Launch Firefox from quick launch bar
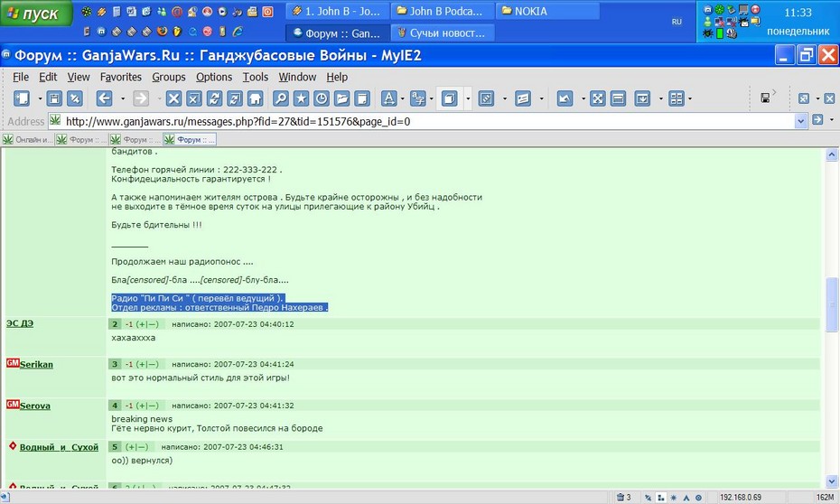 (x=162, y=32)
